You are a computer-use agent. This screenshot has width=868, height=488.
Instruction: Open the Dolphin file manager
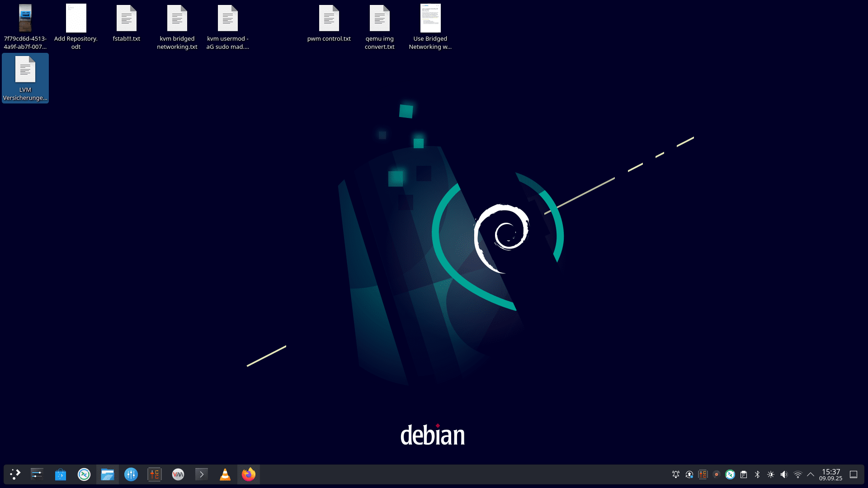[x=108, y=474]
